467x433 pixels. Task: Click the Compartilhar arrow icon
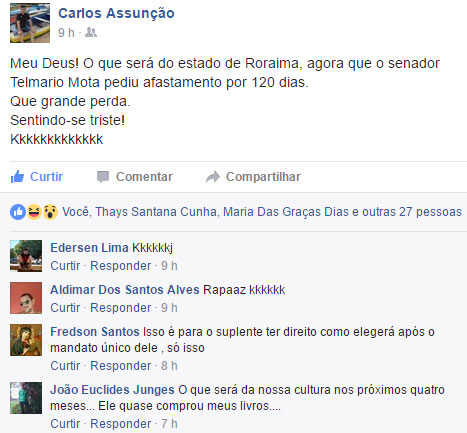click(213, 177)
